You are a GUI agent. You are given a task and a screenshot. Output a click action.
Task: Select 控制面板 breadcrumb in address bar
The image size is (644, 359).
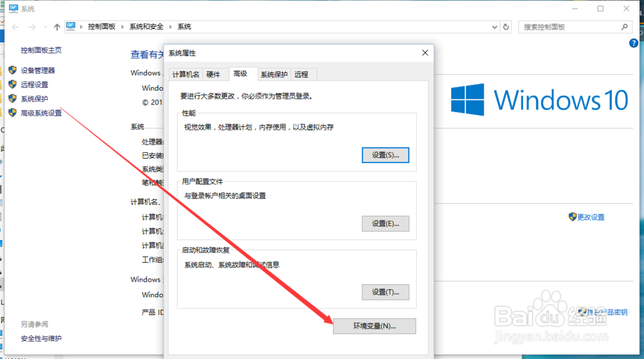click(x=102, y=26)
